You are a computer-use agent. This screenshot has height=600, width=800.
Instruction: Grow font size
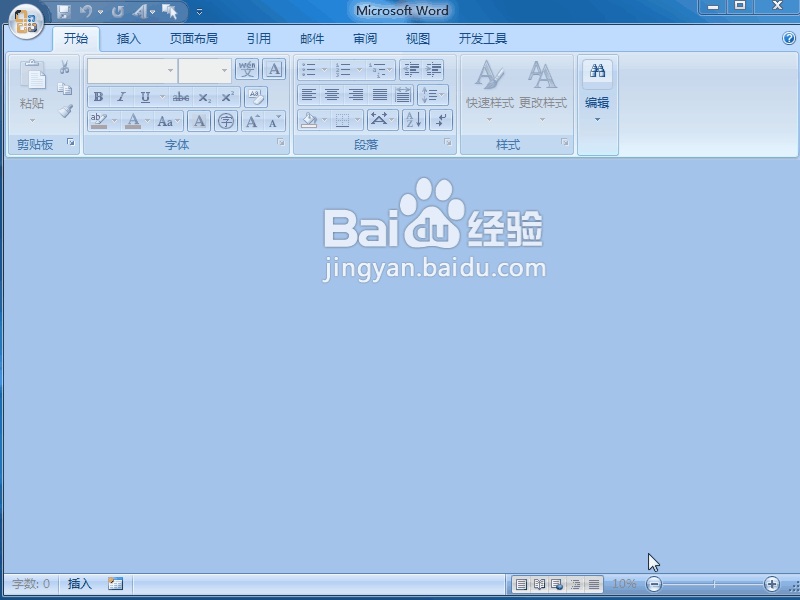(253, 121)
